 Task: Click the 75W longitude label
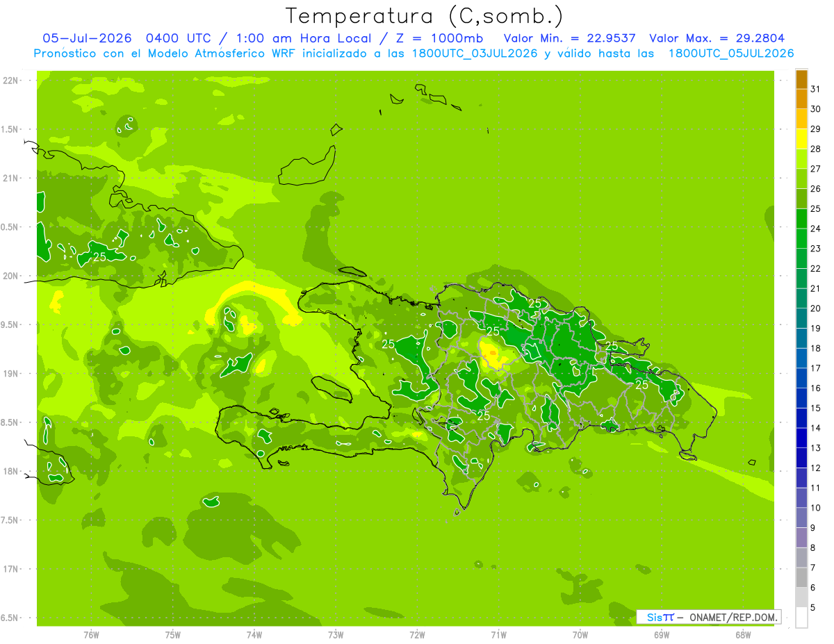173,634
